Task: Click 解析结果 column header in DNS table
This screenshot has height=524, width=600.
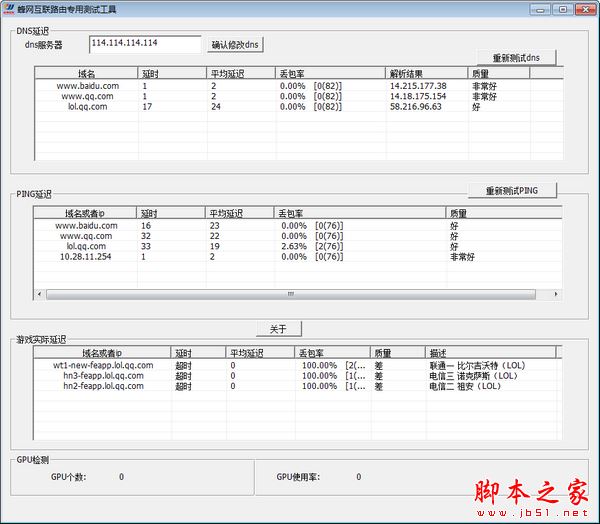Action: pyautogui.click(x=426, y=73)
